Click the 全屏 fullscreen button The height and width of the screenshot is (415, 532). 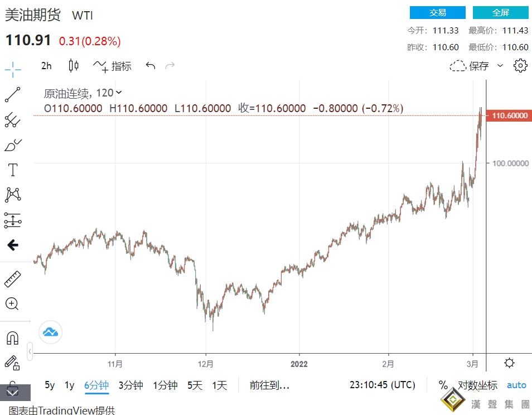point(500,13)
